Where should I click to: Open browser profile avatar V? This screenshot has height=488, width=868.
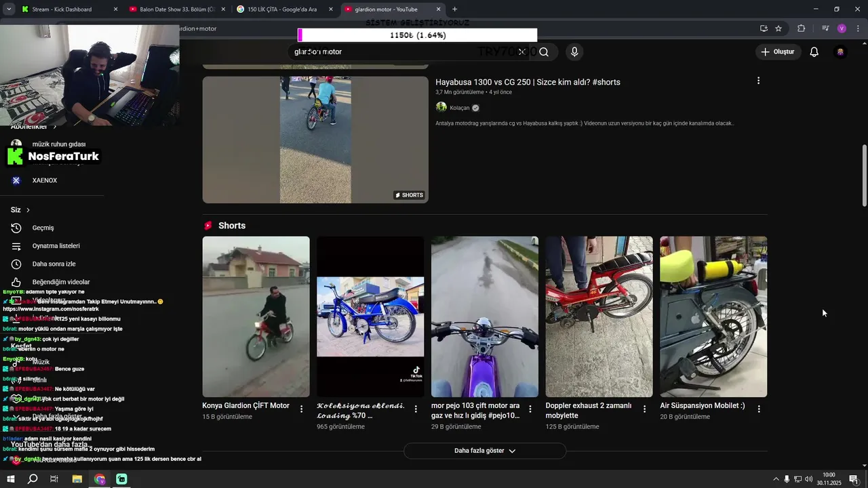[x=842, y=28]
